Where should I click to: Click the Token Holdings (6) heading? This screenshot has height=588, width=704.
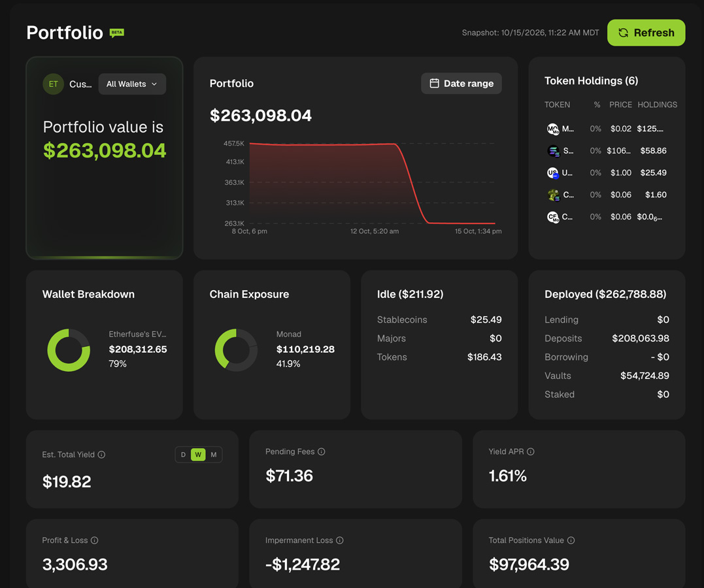tap(592, 81)
